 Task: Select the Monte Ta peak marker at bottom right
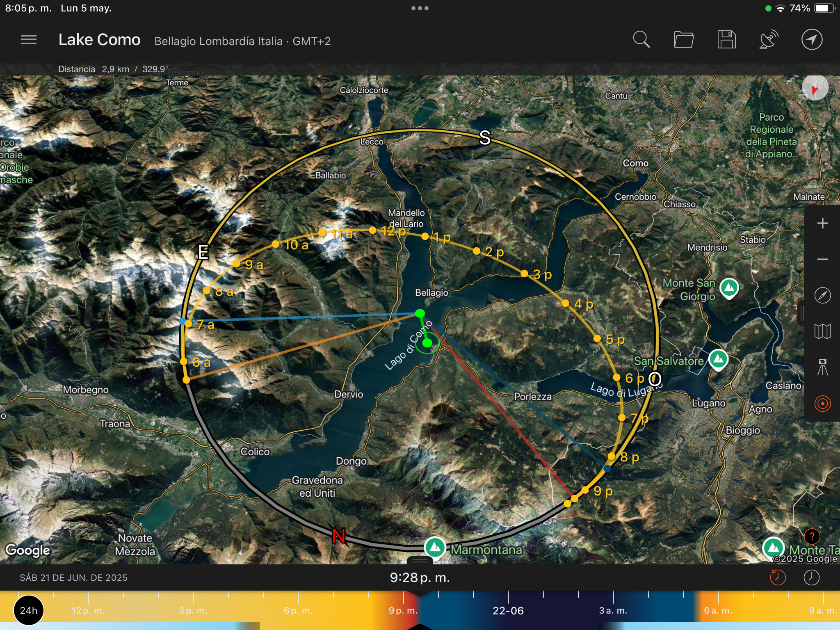(773, 548)
